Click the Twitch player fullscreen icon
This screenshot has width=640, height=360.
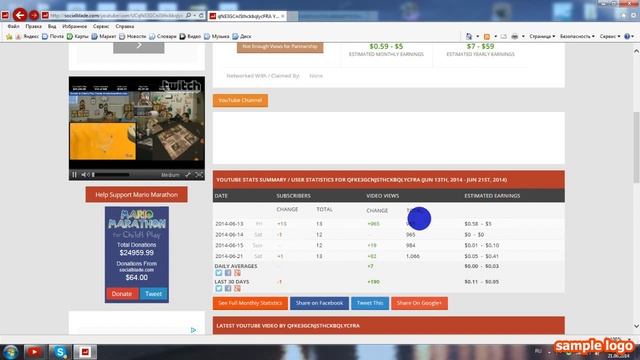199,175
